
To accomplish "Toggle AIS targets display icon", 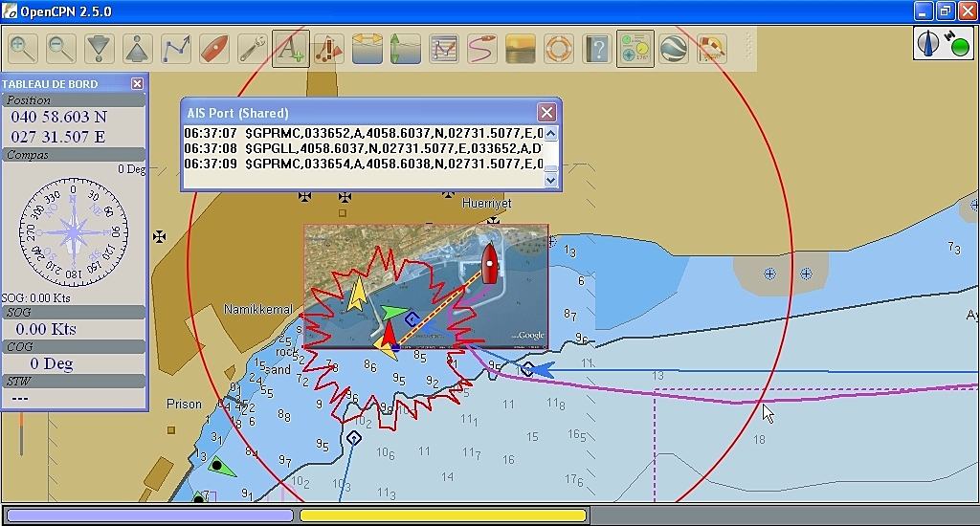I will pos(329,49).
